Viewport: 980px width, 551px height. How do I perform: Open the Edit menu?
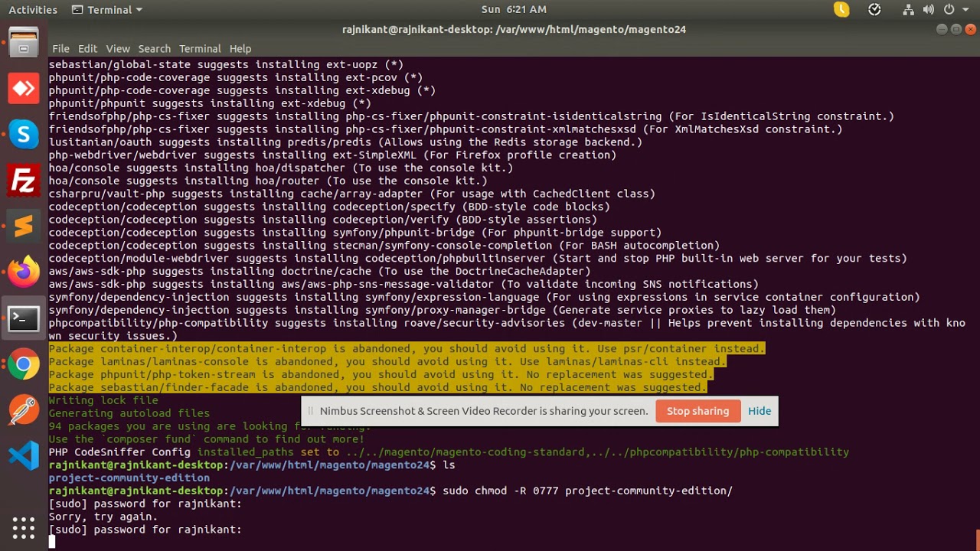pyautogui.click(x=87, y=48)
